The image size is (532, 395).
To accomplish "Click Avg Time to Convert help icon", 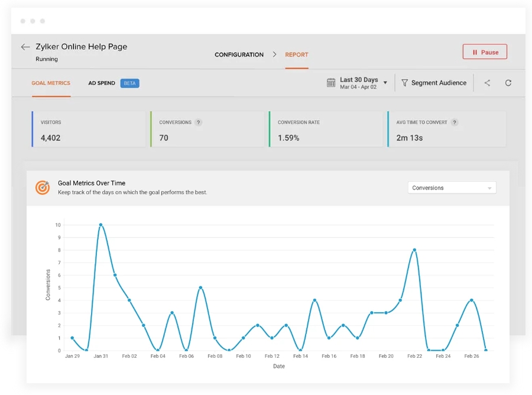I will pyautogui.click(x=455, y=123).
